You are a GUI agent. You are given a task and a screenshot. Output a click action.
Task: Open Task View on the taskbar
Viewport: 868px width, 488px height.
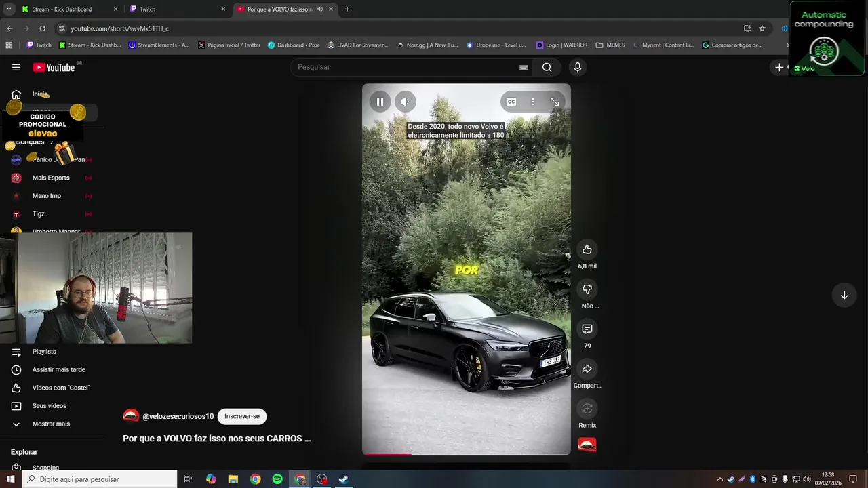click(188, 479)
